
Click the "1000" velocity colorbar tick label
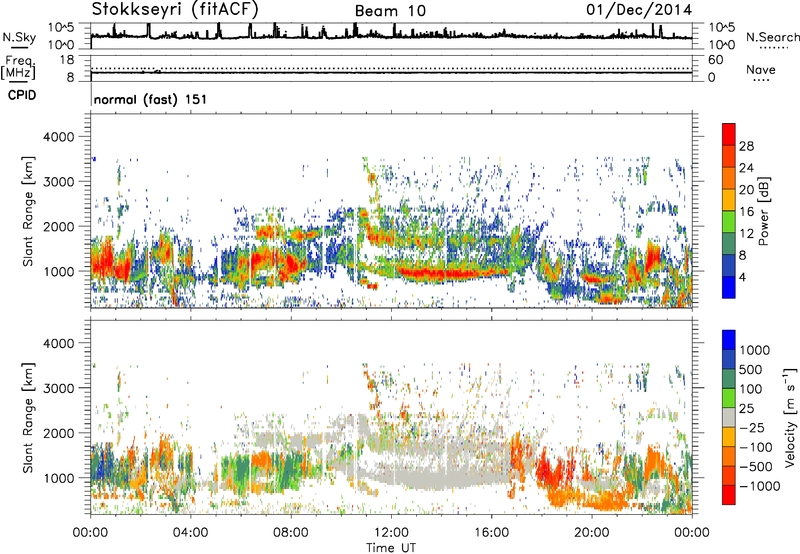point(755,350)
